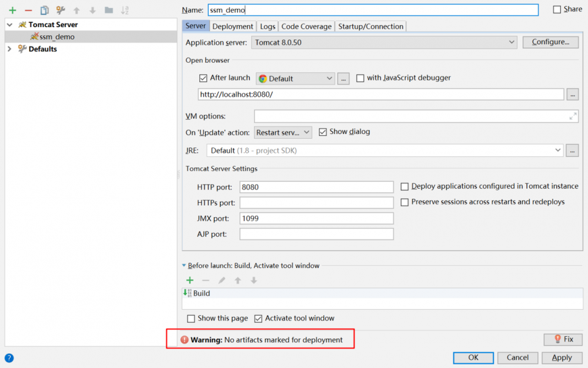Open the Application server dropdown
The image size is (588, 368).
pos(384,42)
